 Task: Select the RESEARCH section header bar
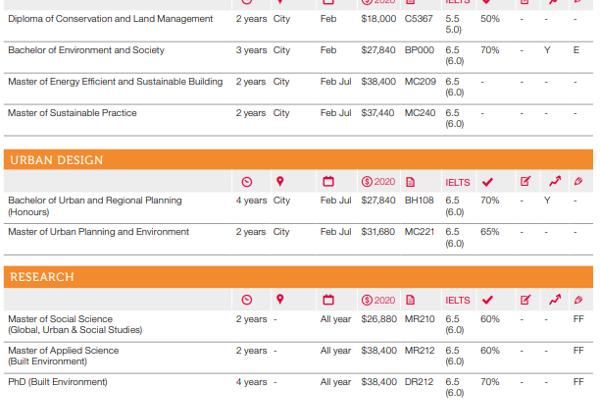tap(298, 276)
